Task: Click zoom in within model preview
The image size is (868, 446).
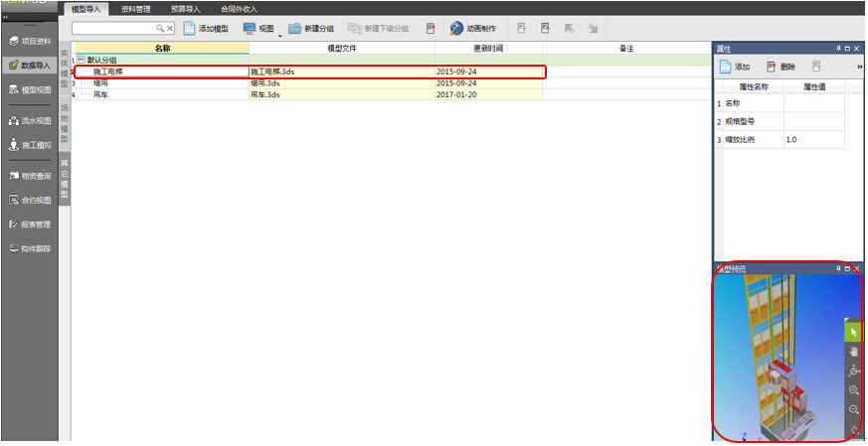Action: pos(853,390)
